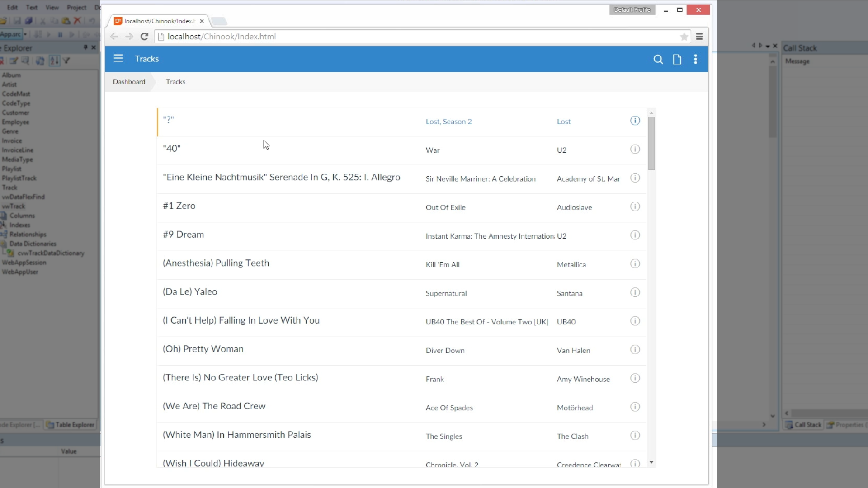Close the localhost/Chinook browser tab
Viewport: 868px width, 488px height.
tap(202, 21)
